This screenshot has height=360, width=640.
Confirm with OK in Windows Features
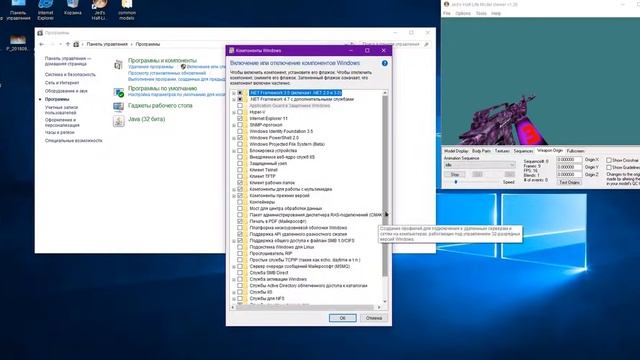[x=342, y=318]
